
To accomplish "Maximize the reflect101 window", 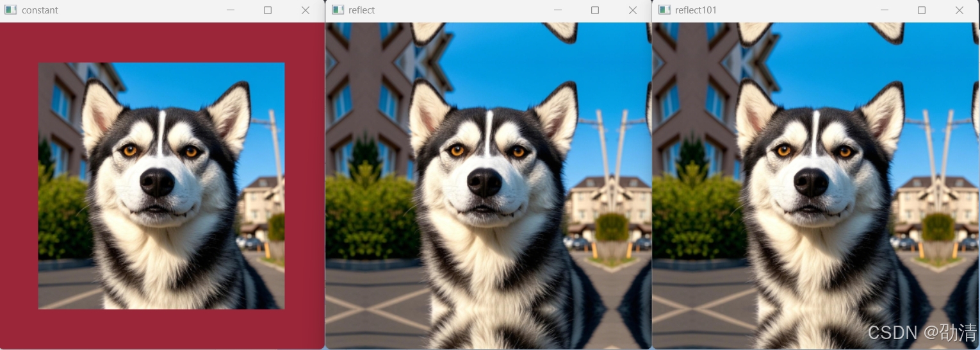I will pyautogui.click(x=922, y=10).
